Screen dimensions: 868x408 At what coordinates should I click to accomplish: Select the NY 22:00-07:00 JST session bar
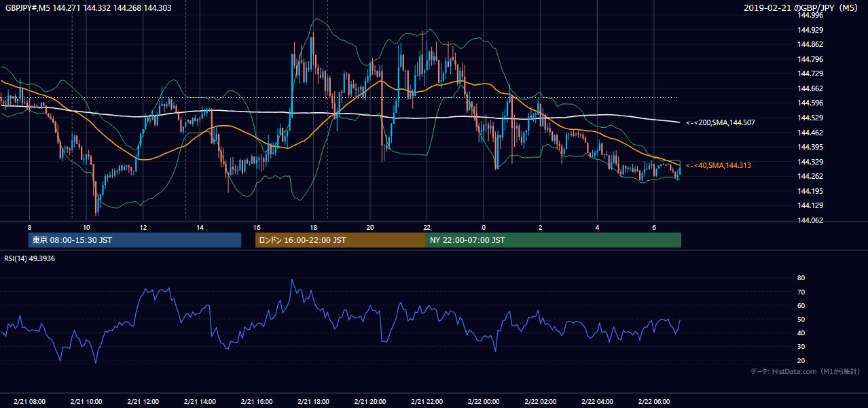point(554,240)
